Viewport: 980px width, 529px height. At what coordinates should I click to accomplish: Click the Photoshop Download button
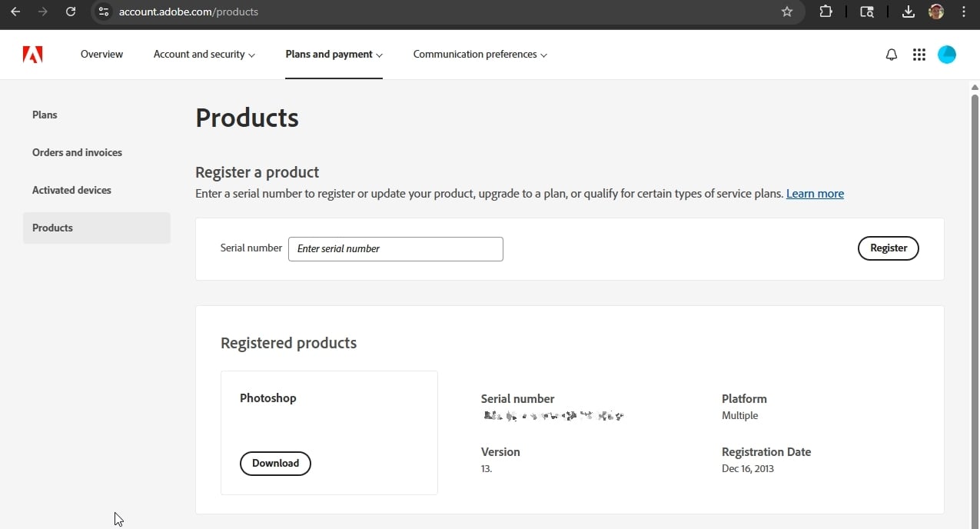tap(275, 464)
